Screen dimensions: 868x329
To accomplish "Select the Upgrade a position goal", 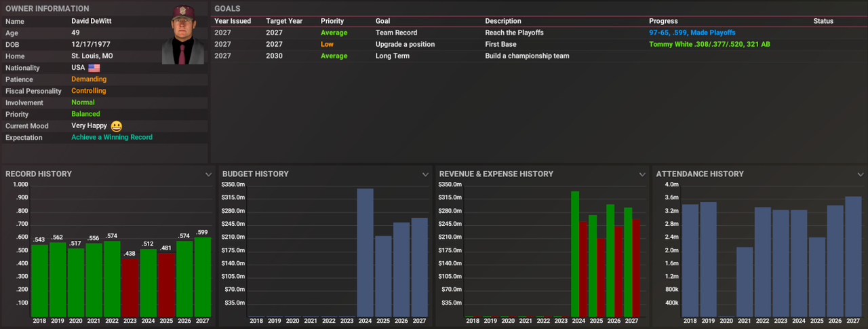I will point(538,44).
